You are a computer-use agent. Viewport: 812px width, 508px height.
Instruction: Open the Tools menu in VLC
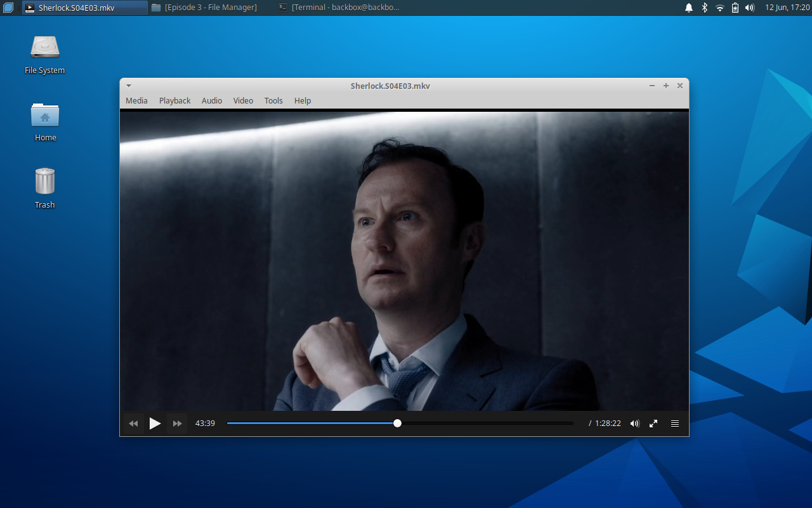pyautogui.click(x=273, y=100)
